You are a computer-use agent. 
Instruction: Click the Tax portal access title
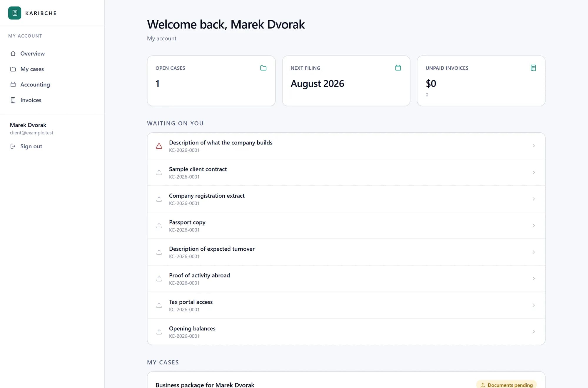(x=191, y=302)
